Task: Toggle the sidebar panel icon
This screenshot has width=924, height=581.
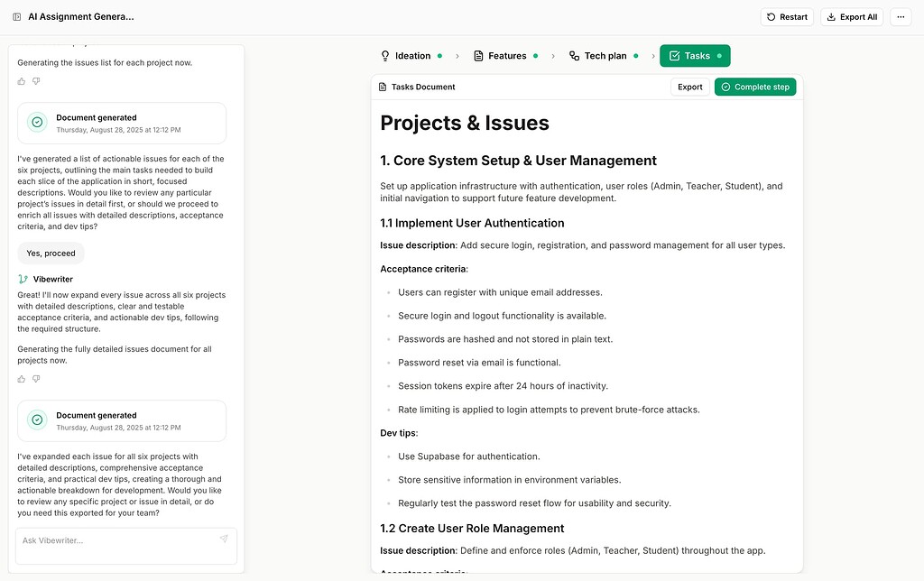Action: [17, 17]
